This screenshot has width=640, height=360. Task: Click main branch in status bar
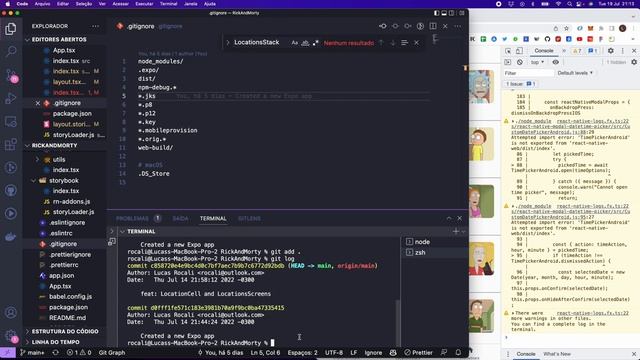pos(32,353)
